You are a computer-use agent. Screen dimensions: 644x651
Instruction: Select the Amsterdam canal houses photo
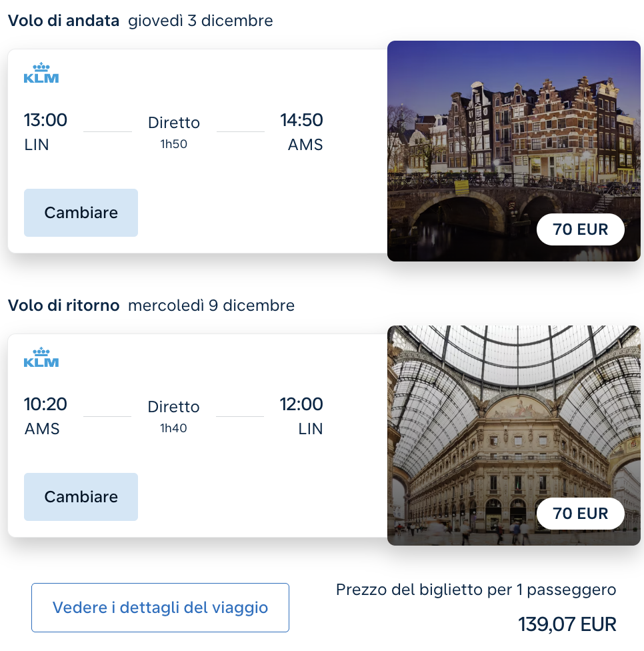(x=514, y=151)
